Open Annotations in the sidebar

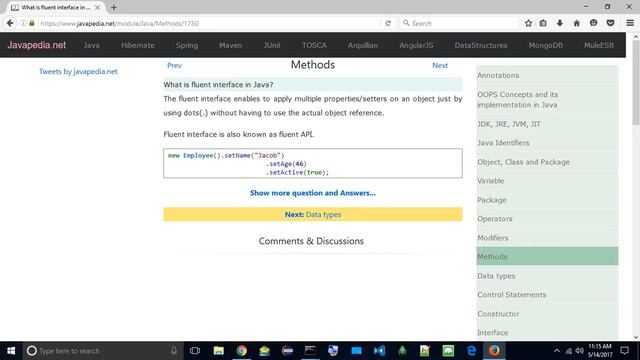[x=547, y=76]
